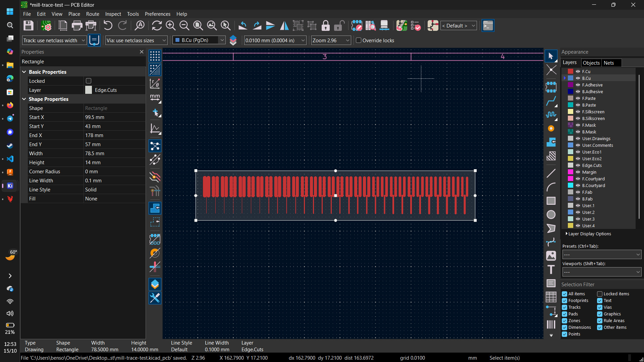Click the Corner Radius value field
The height and width of the screenshot is (362, 644).
click(x=114, y=171)
